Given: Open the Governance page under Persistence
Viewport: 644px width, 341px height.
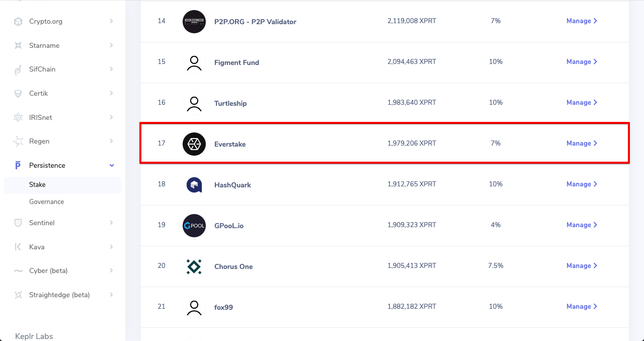Looking at the screenshot, I should (47, 201).
